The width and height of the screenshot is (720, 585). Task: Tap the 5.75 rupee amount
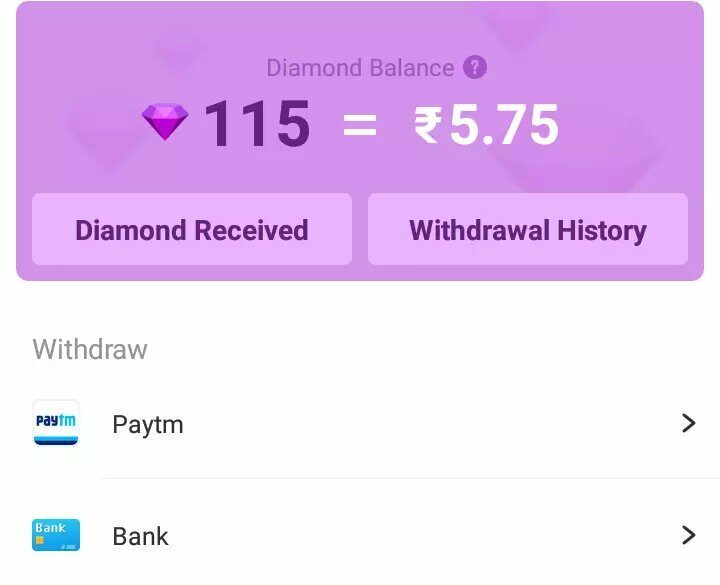pos(504,125)
